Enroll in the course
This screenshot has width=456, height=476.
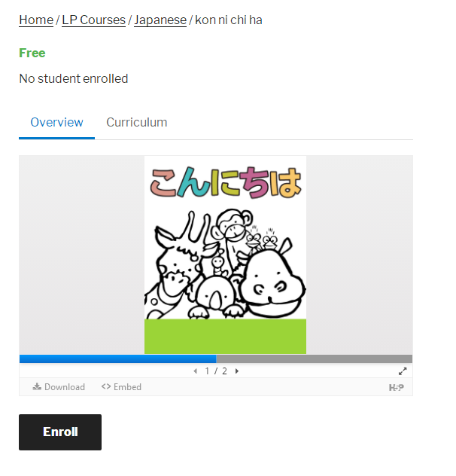(60, 432)
